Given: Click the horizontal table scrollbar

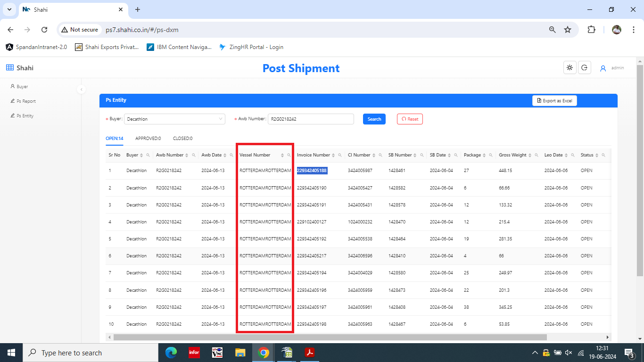Looking at the screenshot, I should pos(330,337).
